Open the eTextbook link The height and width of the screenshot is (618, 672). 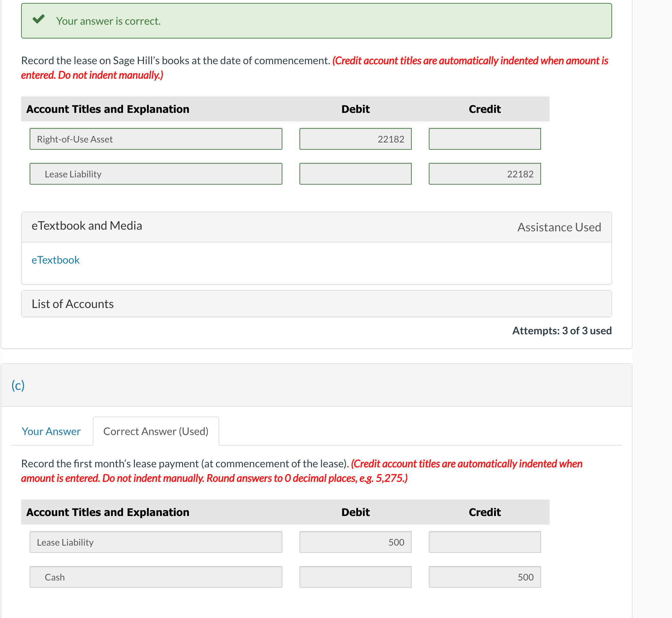pyautogui.click(x=56, y=260)
